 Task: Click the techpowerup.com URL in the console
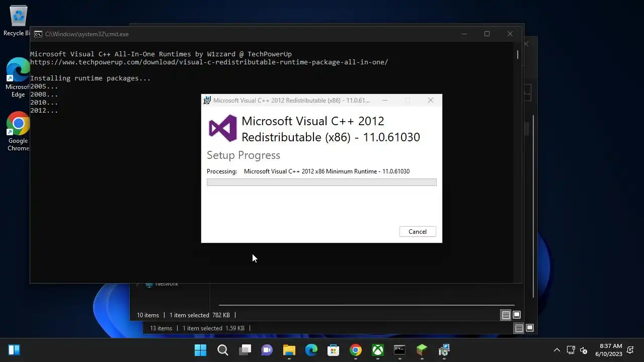(209, 62)
